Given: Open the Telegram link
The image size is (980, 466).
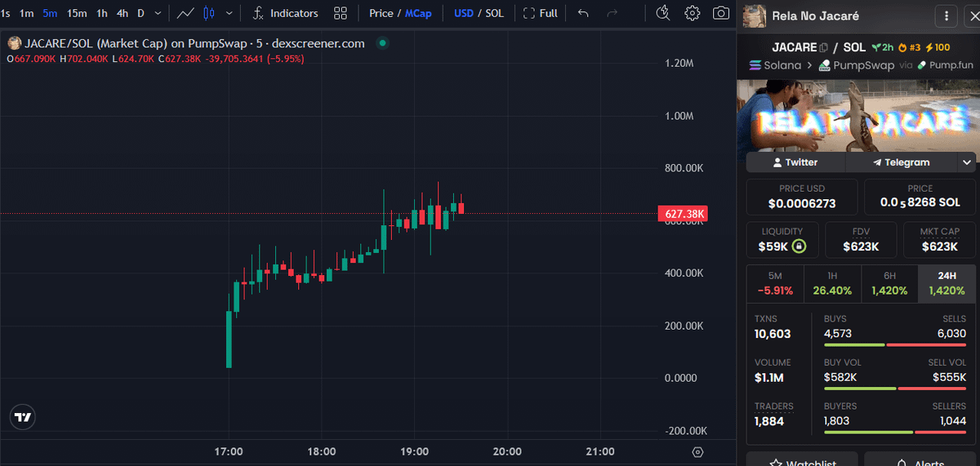Looking at the screenshot, I should pyautogui.click(x=901, y=162).
